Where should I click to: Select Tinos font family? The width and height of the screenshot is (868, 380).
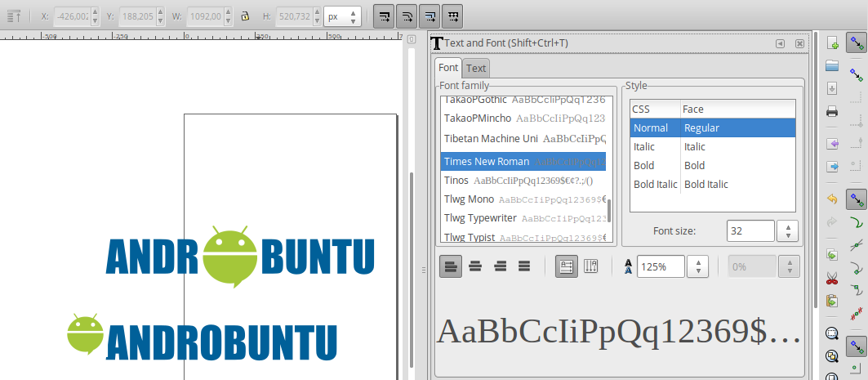pyautogui.click(x=523, y=181)
